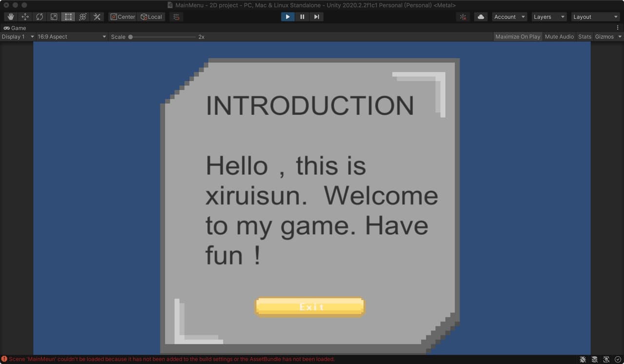Disable Maximize On Play
Screen dimensions: 624x364
pyautogui.click(x=518, y=37)
